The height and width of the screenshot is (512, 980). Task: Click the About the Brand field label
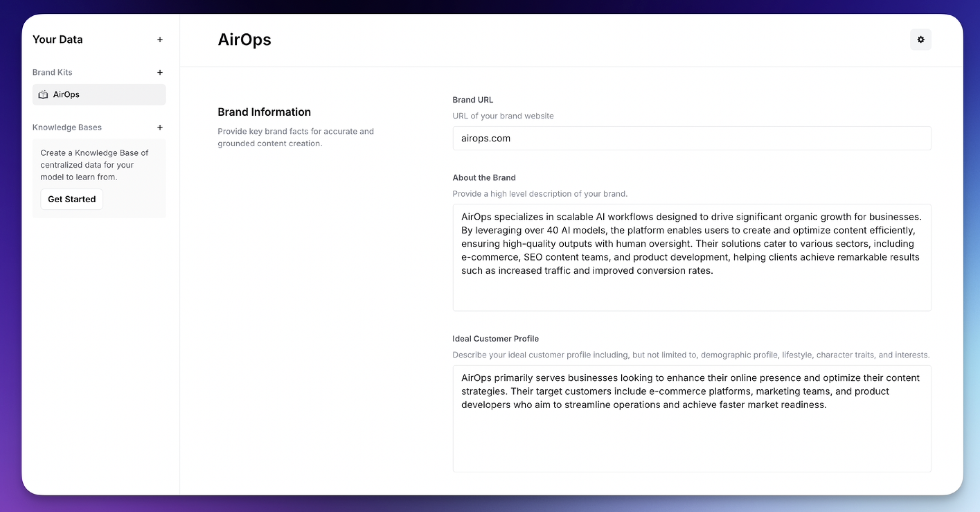(x=484, y=178)
